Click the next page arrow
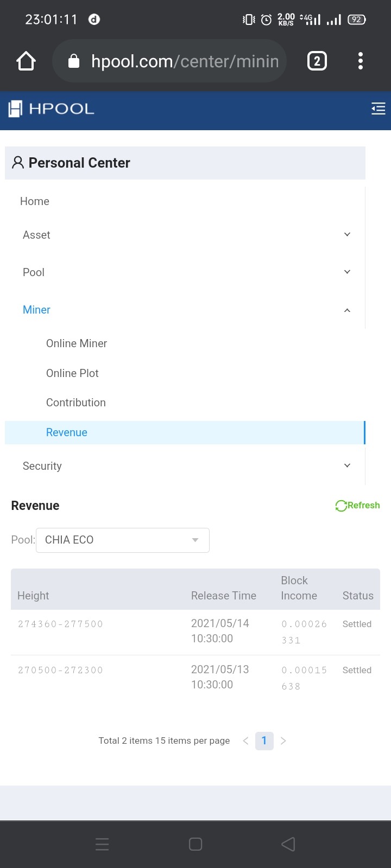 click(x=283, y=740)
